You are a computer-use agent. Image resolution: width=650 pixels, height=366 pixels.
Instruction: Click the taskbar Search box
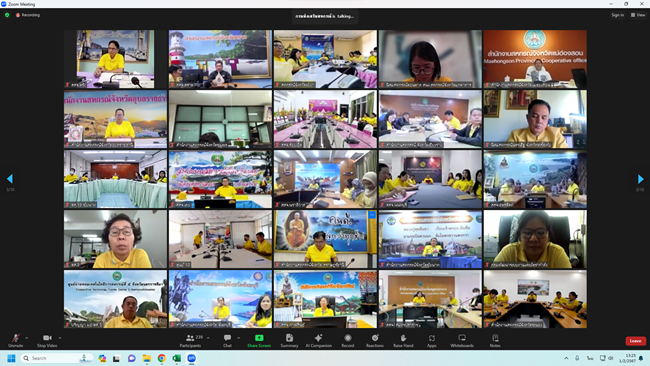tap(56, 358)
